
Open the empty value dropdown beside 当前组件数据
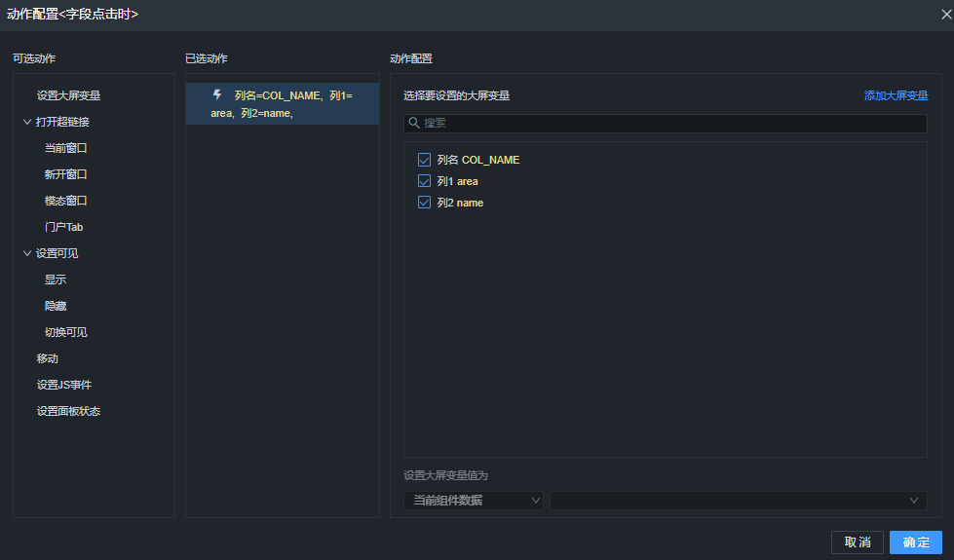click(739, 501)
